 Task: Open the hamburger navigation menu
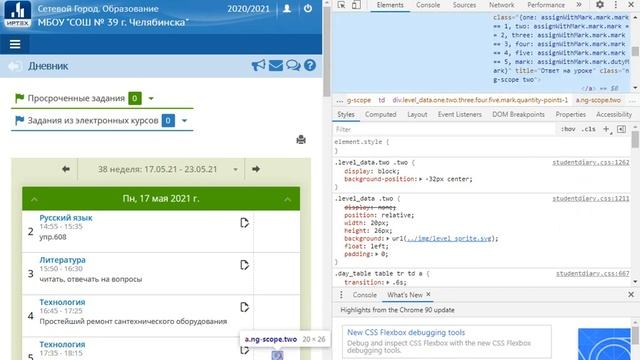click(15, 44)
